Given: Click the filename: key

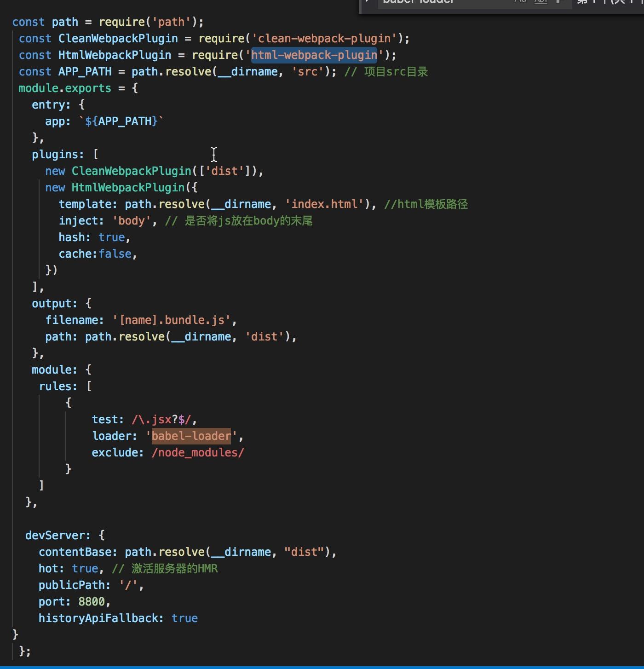Looking at the screenshot, I should [75, 320].
